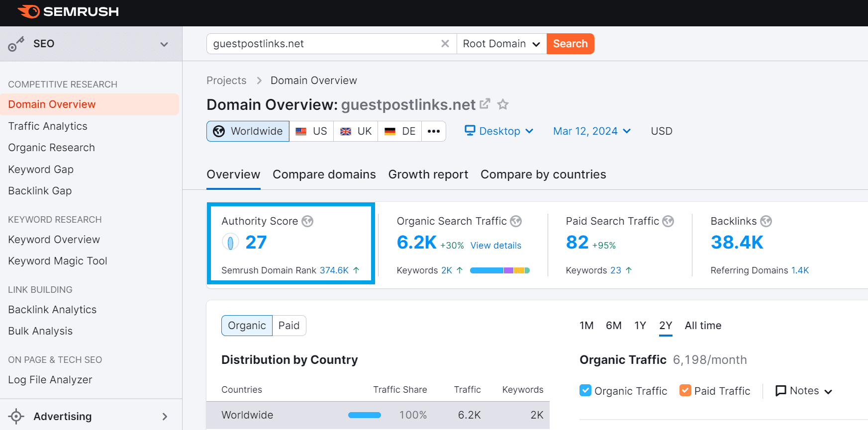
Task: Expand the Mar 12, 2024 date picker
Action: click(x=591, y=131)
